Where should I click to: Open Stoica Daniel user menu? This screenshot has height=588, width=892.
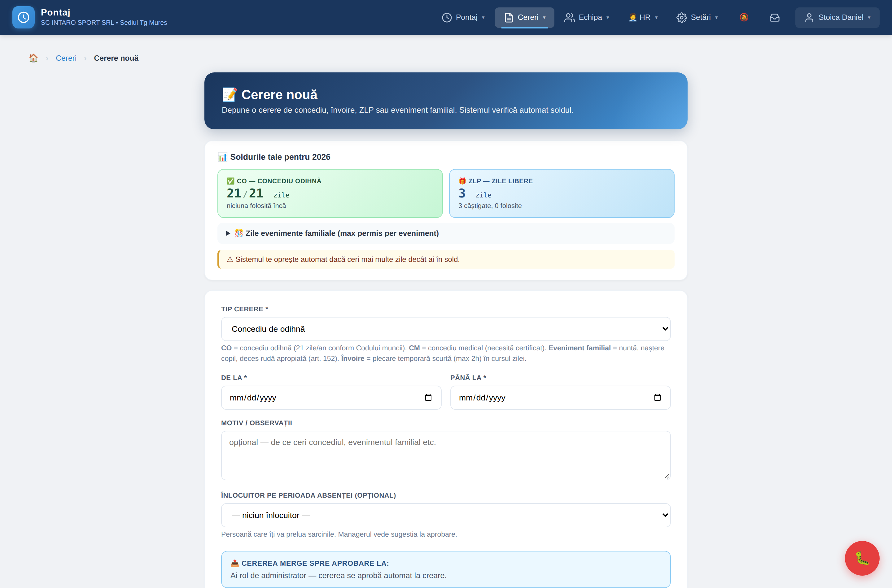tap(837, 17)
